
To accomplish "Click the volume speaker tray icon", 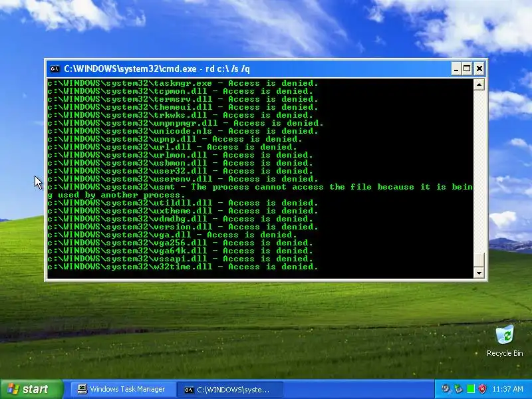I will (x=446, y=389).
